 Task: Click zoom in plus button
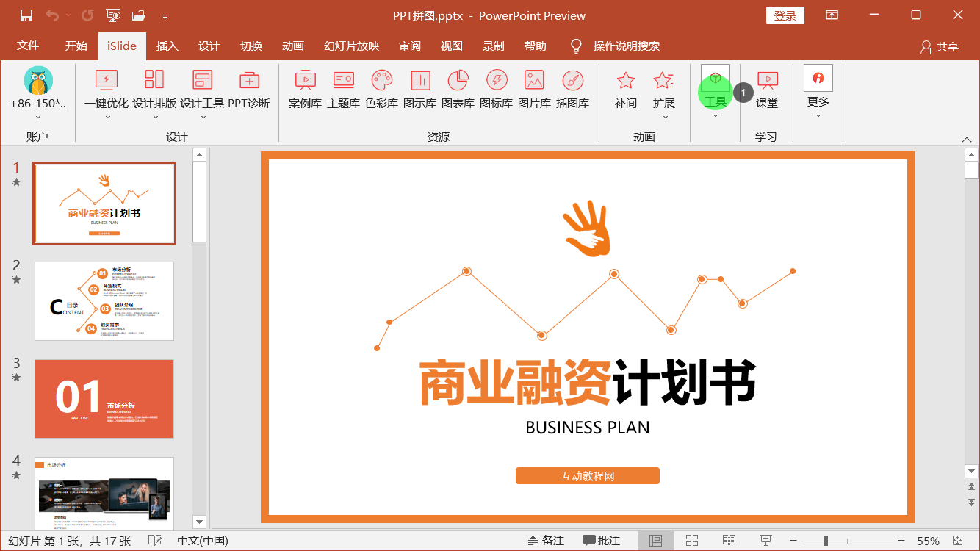pyautogui.click(x=901, y=541)
